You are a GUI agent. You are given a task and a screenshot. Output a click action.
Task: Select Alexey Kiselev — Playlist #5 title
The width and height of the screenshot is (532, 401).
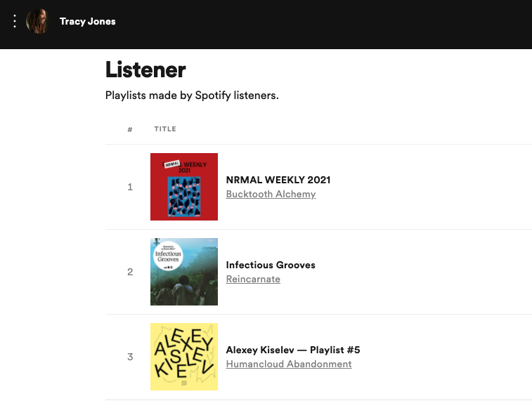293,350
